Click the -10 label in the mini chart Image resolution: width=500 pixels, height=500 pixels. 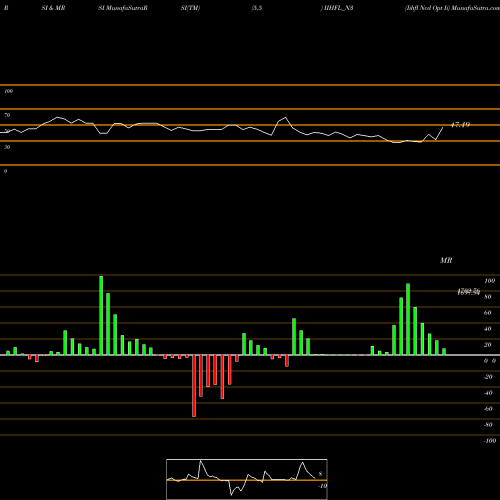(x=322, y=486)
